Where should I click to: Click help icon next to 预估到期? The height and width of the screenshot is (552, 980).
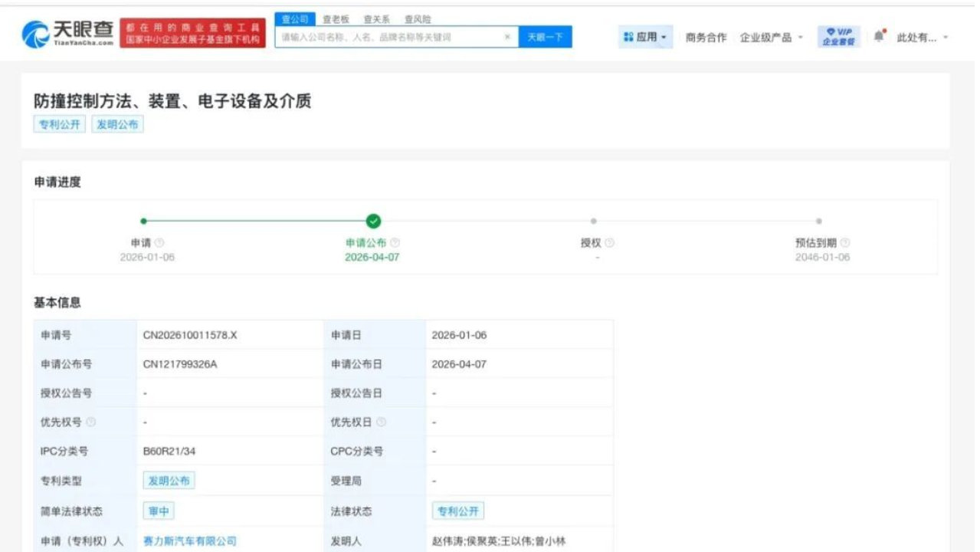[x=845, y=243]
